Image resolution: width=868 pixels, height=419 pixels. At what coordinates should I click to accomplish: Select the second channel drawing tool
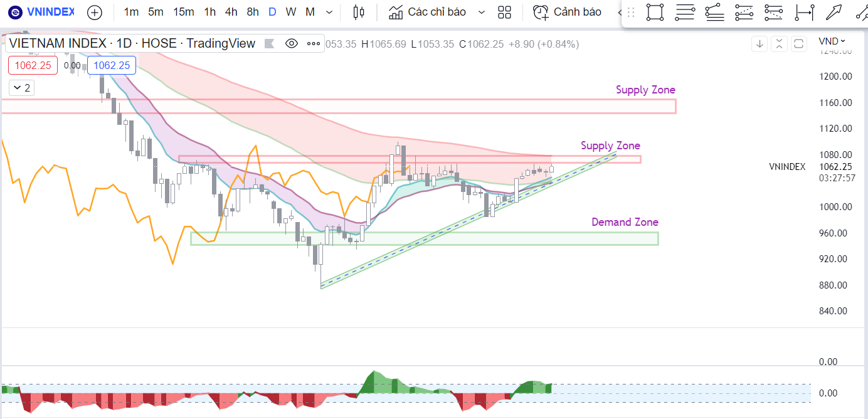click(774, 12)
